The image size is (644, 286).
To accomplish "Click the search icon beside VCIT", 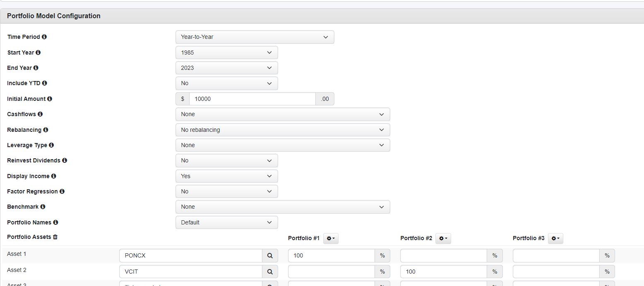I will point(270,272).
